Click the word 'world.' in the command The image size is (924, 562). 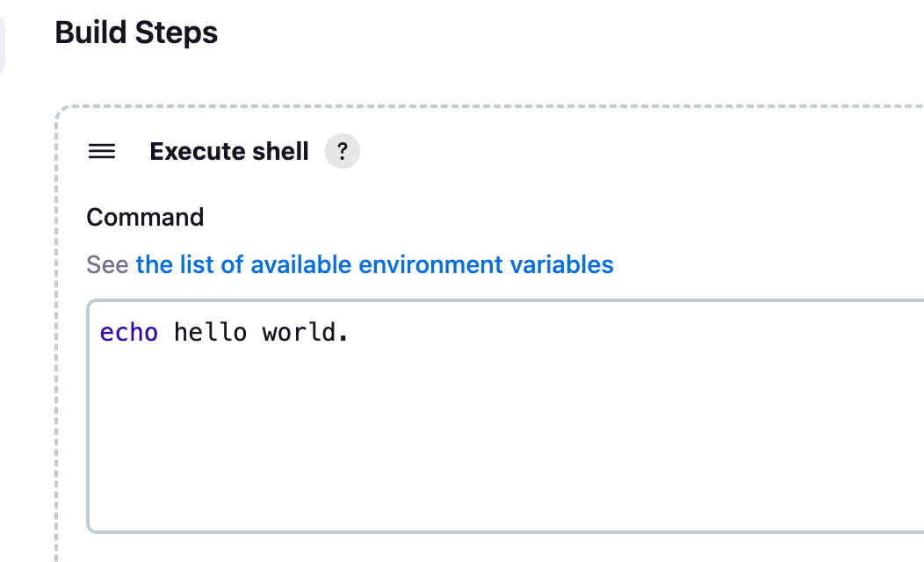[x=305, y=333]
